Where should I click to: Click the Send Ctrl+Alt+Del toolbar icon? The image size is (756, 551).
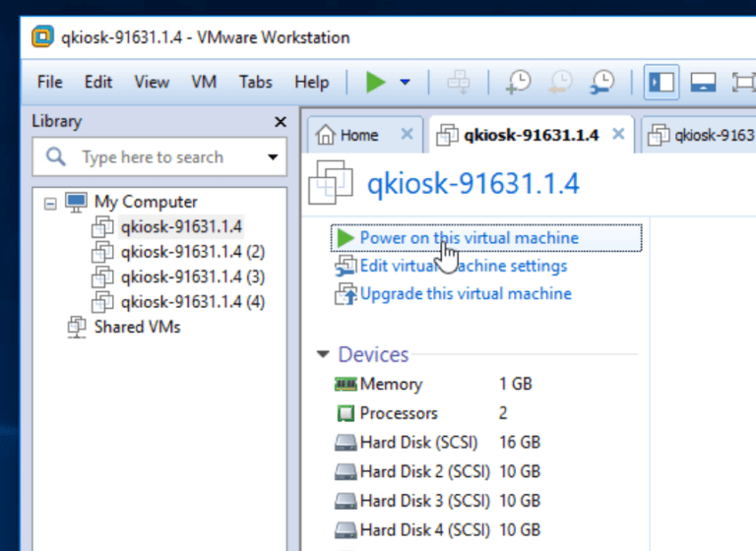(x=460, y=83)
